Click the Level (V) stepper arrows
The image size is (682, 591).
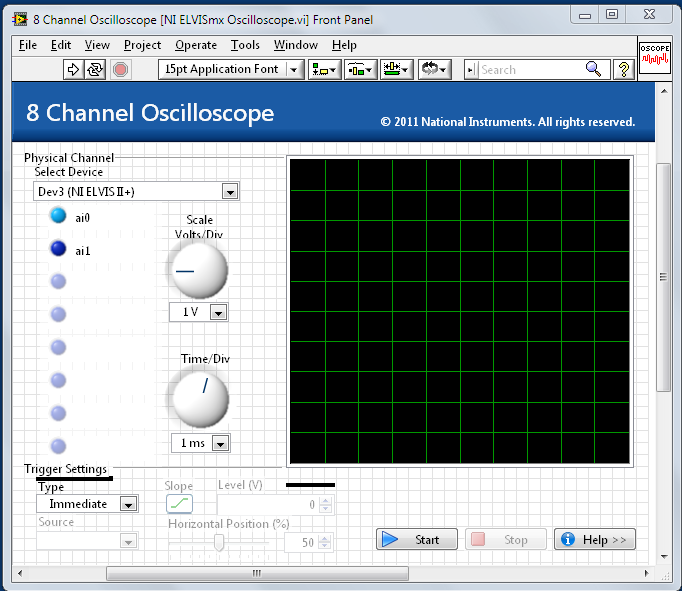coord(325,504)
